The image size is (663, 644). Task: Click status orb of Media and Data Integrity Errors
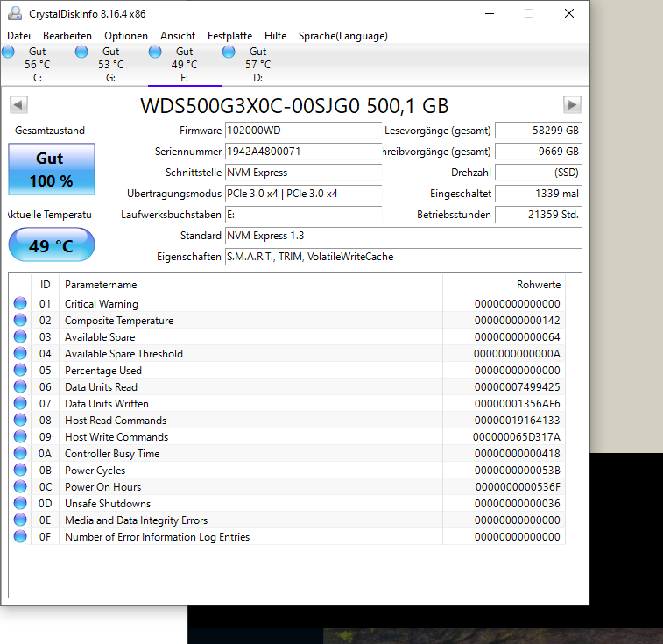tap(20, 520)
